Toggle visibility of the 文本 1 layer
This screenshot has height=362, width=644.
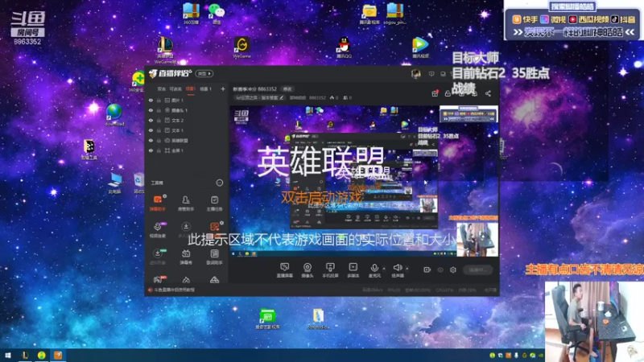[151, 130]
